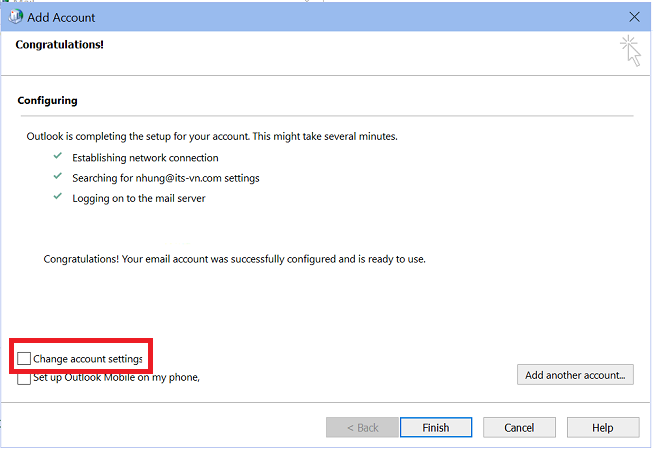Image resolution: width=653 pixels, height=450 pixels.
Task: Click the Add another account button
Action: (x=575, y=375)
